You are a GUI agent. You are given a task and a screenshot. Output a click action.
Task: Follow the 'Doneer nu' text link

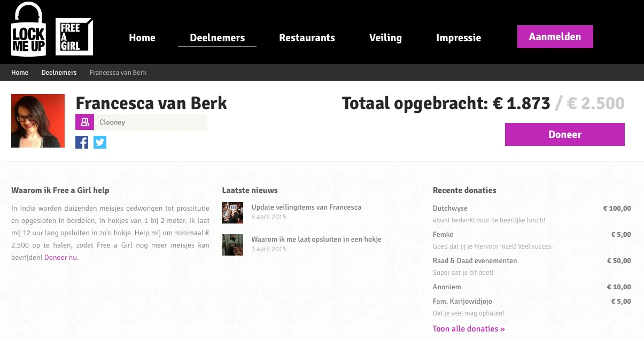pyautogui.click(x=60, y=258)
